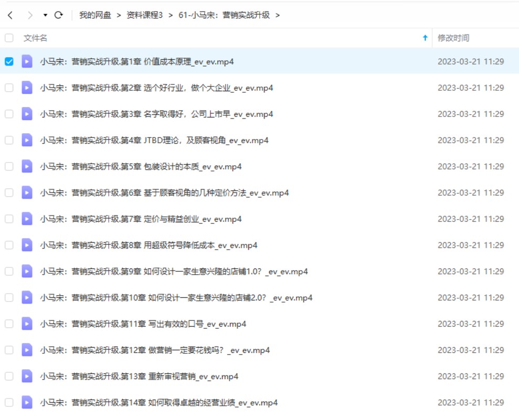The height and width of the screenshot is (420, 519).
Task: Sort by 修改时间 column header
Action: click(453, 38)
